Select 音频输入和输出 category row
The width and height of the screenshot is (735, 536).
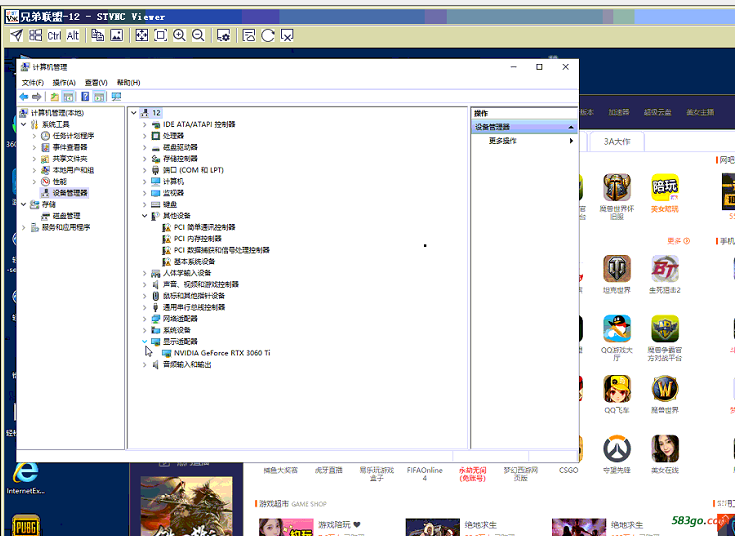click(x=187, y=364)
